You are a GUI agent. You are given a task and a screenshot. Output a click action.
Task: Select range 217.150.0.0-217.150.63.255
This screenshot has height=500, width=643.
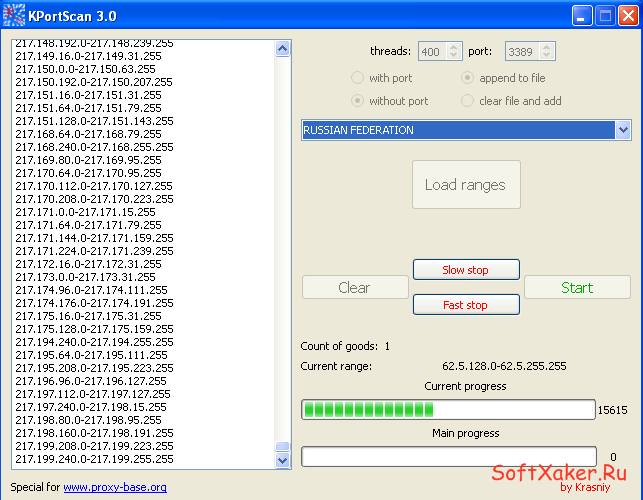[x=85, y=69]
